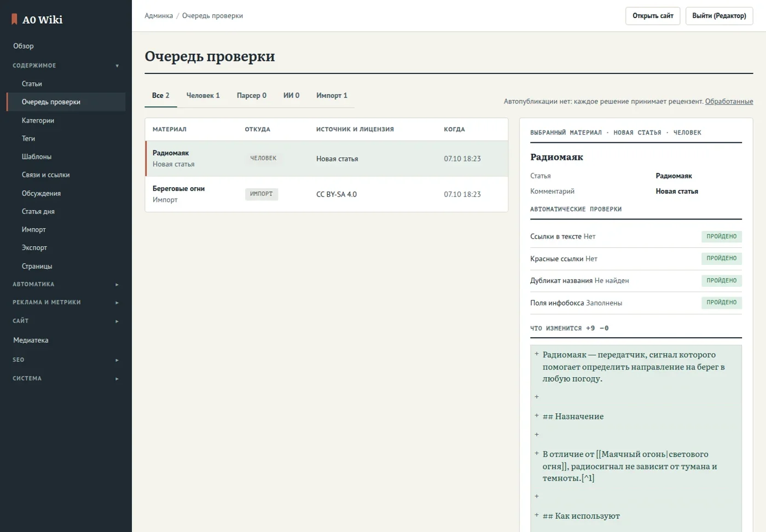Switch to the Человек 1 tab
The width and height of the screenshot is (766, 532).
point(203,96)
